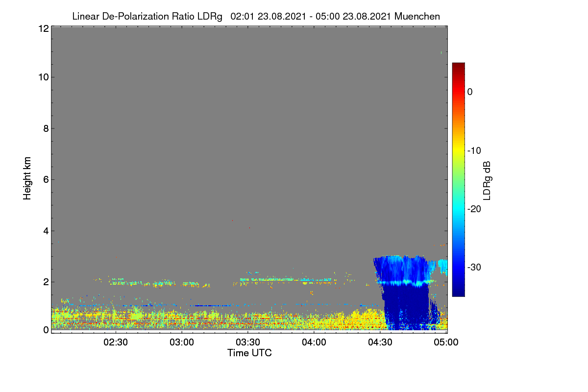The width and height of the screenshot is (588, 392).
Task: Click the cyan bright band at 2 km
Action: (406, 282)
